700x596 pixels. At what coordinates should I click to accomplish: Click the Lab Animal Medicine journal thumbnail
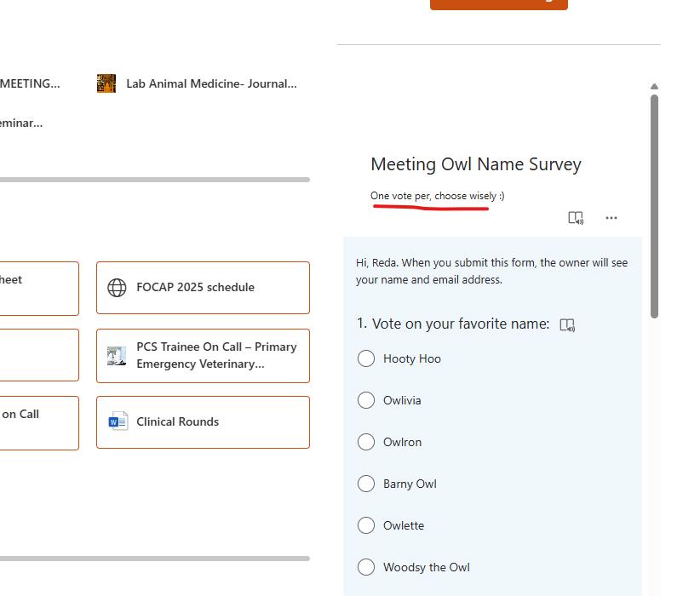[106, 83]
